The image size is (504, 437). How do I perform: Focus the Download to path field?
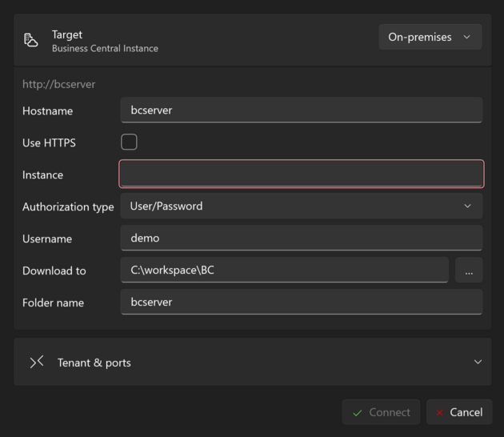[x=285, y=270]
